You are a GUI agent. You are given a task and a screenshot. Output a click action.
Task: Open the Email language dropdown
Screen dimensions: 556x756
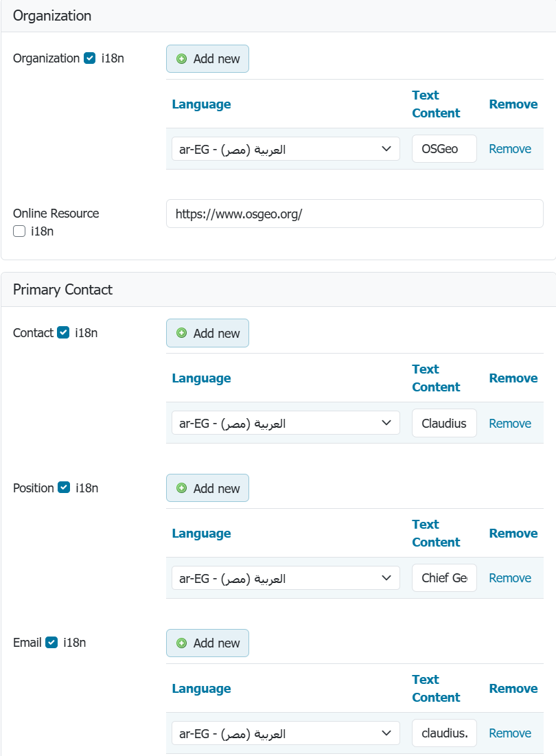coord(285,733)
